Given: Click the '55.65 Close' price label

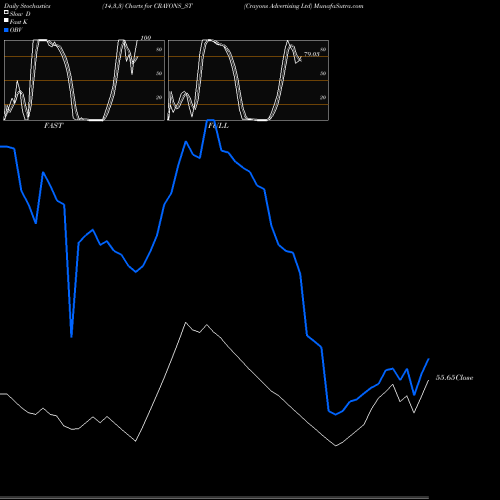Looking at the screenshot, I should pos(455,378).
